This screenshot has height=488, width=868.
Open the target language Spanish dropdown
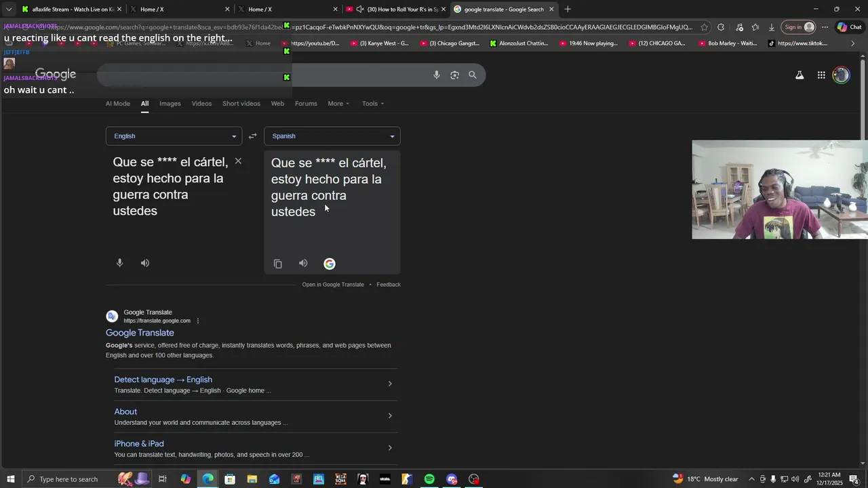(332, 136)
